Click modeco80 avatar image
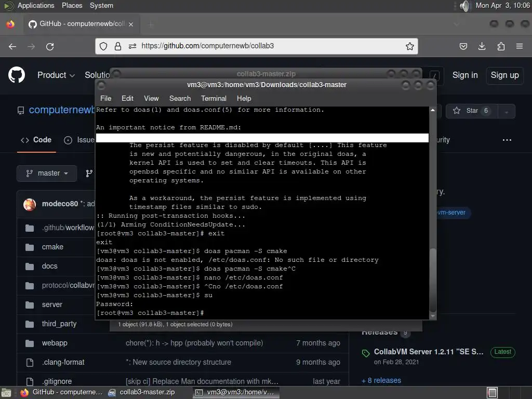The width and height of the screenshot is (532, 399). click(30, 204)
